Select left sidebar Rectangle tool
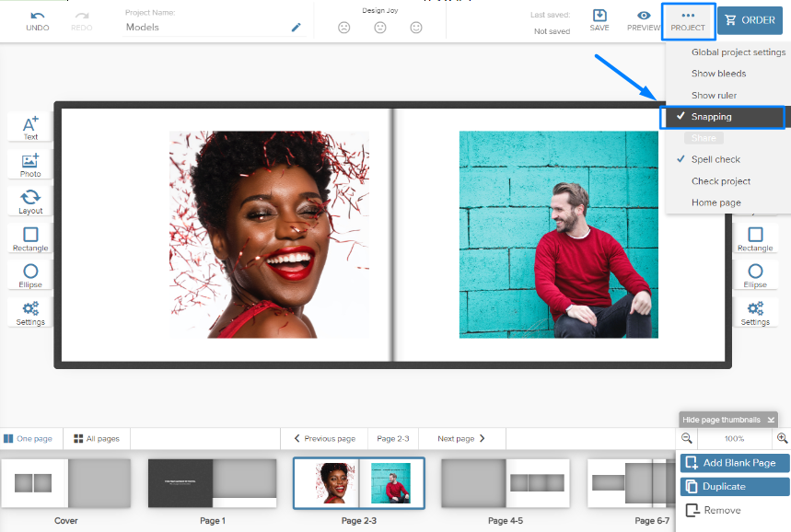This screenshot has height=532, width=791. click(30, 239)
